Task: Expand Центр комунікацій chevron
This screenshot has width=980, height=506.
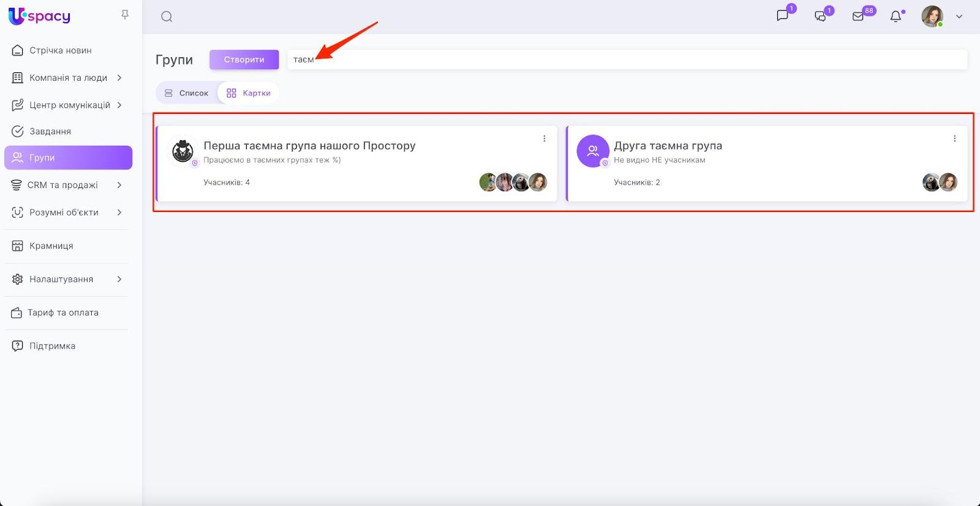Action: 119,105
